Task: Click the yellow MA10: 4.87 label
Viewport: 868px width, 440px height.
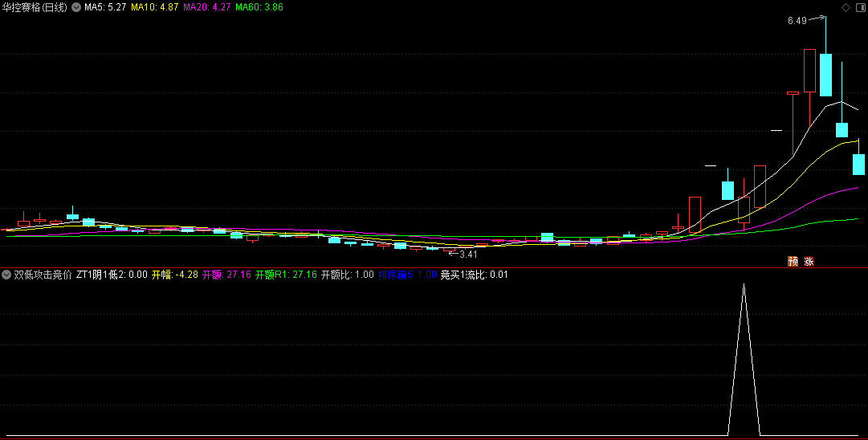Action: coord(154,8)
